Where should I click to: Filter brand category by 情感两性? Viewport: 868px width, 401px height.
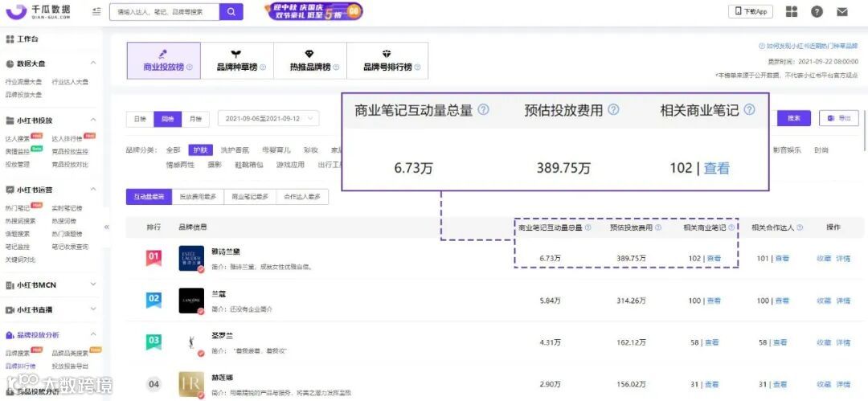point(181,165)
